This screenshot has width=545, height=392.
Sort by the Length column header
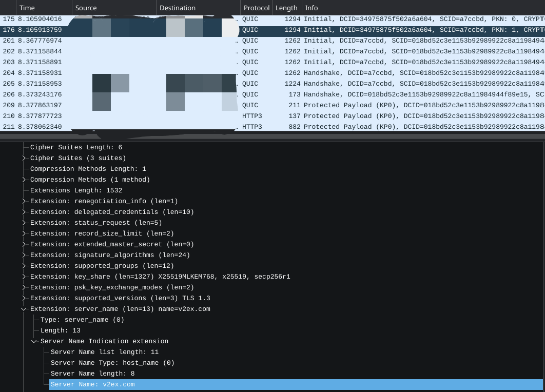(286, 8)
